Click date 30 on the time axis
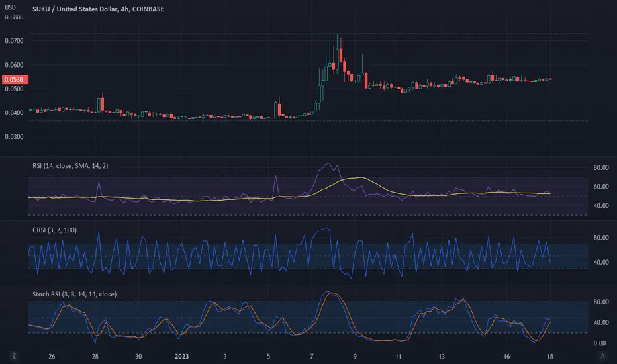 [x=138, y=357]
